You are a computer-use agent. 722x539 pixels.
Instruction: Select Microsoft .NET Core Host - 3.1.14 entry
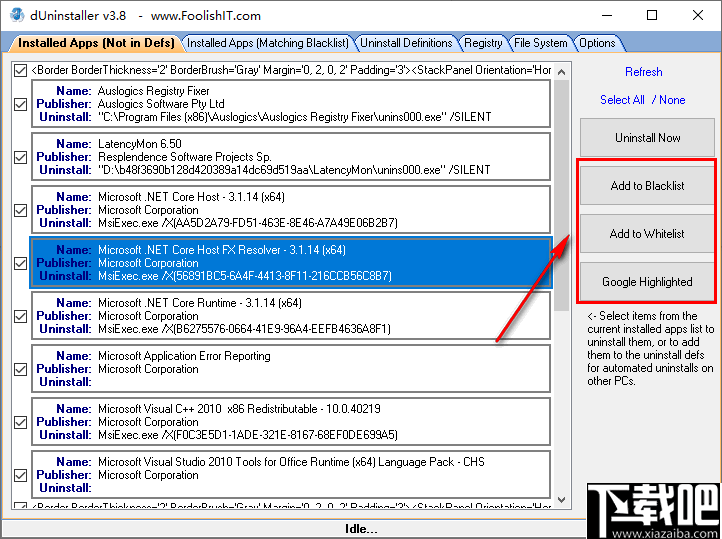coord(291,210)
